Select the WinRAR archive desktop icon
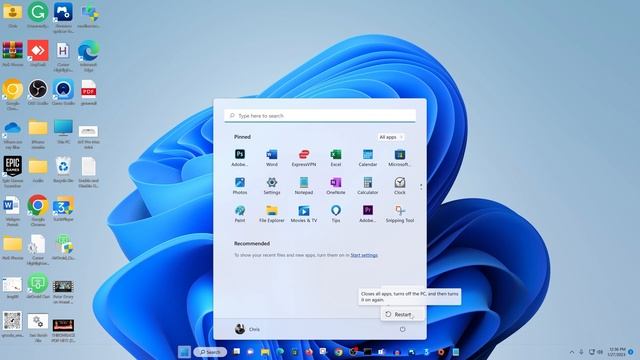 [x=13, y=53]
